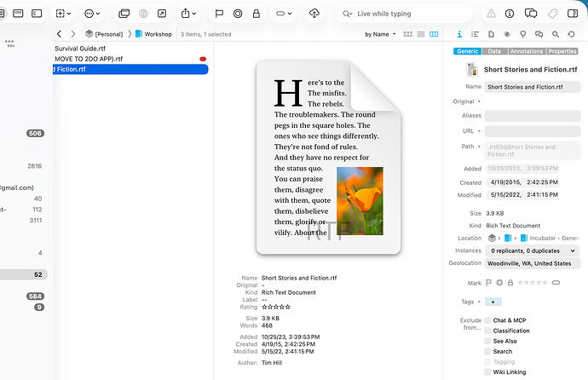588x380 pixels.
Task: Click the toolbar info circle icon
Action: pyautogui.click(x=510, y=14)
